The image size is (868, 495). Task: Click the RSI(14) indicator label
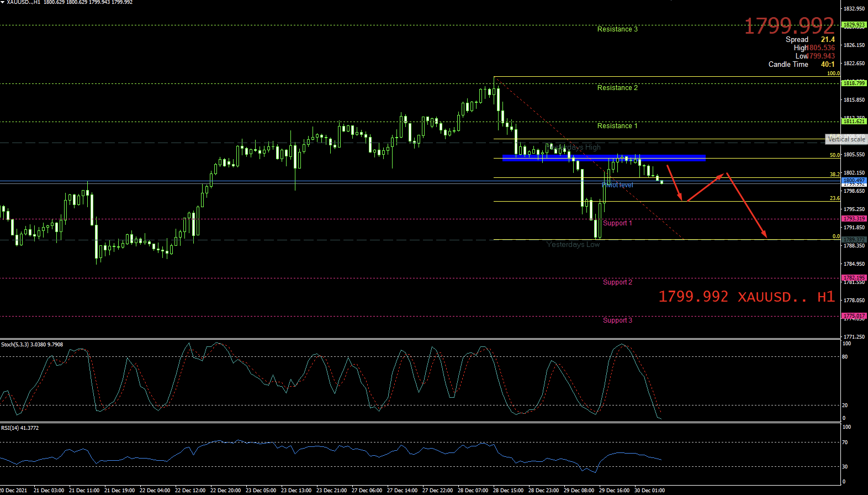[x=20, y=428]
